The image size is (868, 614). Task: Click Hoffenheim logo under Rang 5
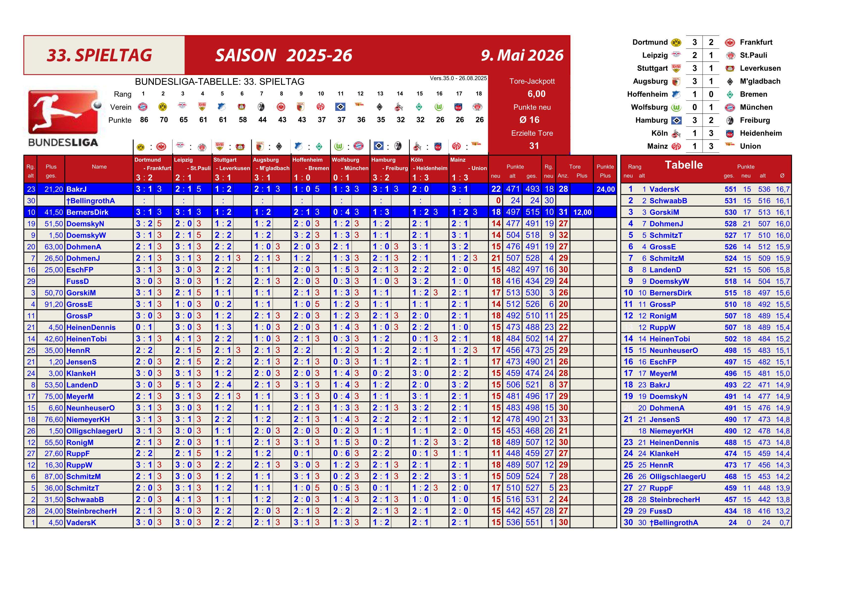tap(222, 107)
